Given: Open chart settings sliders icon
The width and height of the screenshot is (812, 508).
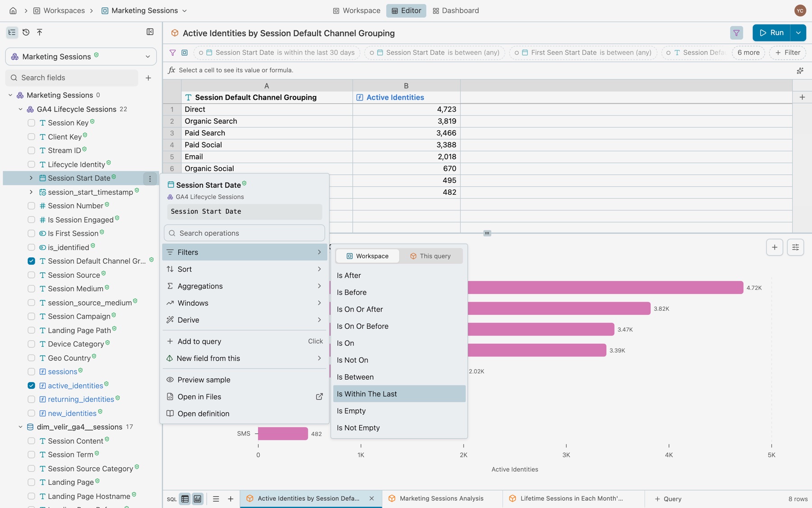Looking at the screenshot, I should coord(795,247).
